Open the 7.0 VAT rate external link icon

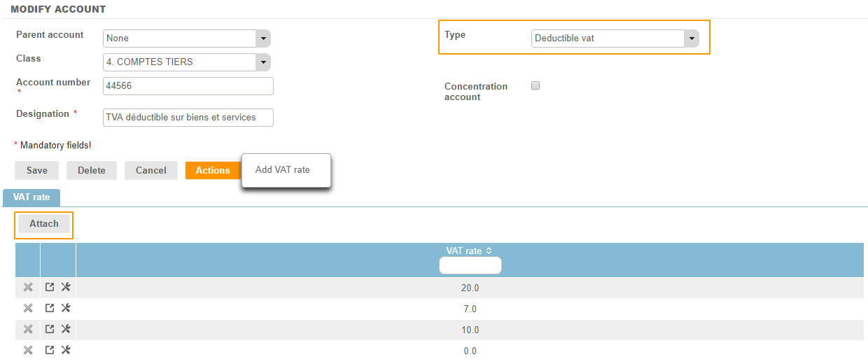[x=50, y=308]
